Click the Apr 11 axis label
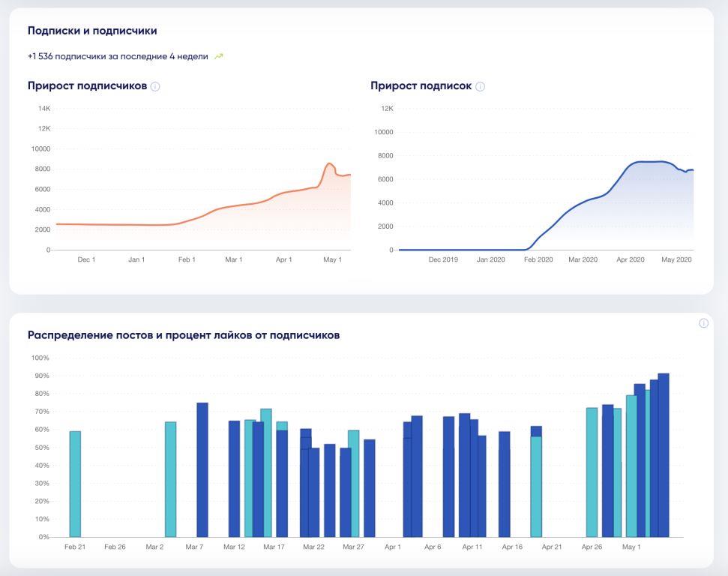728x576 pixels. tap(472, 547)
